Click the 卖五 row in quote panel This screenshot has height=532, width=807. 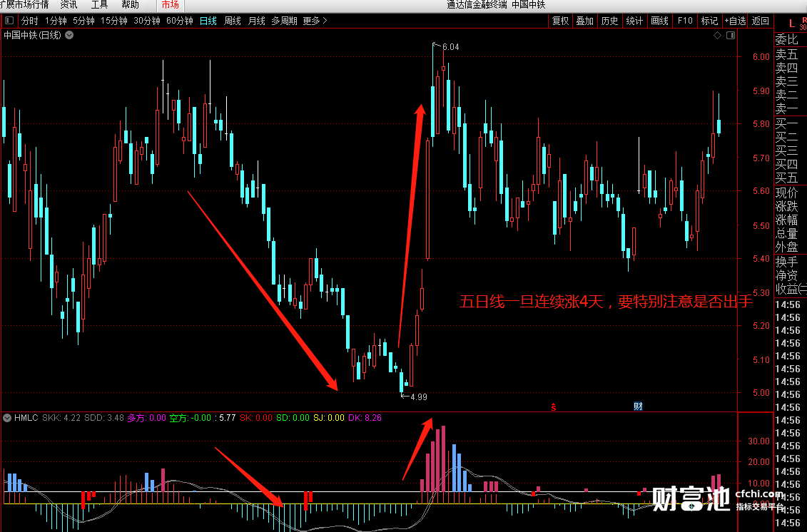786,54
